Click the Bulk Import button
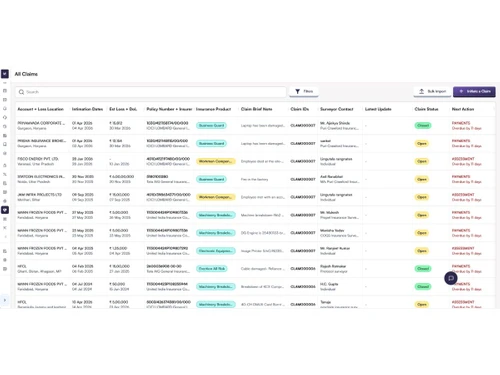Viewport: 500px width, 375px height. tap(432, 91)
